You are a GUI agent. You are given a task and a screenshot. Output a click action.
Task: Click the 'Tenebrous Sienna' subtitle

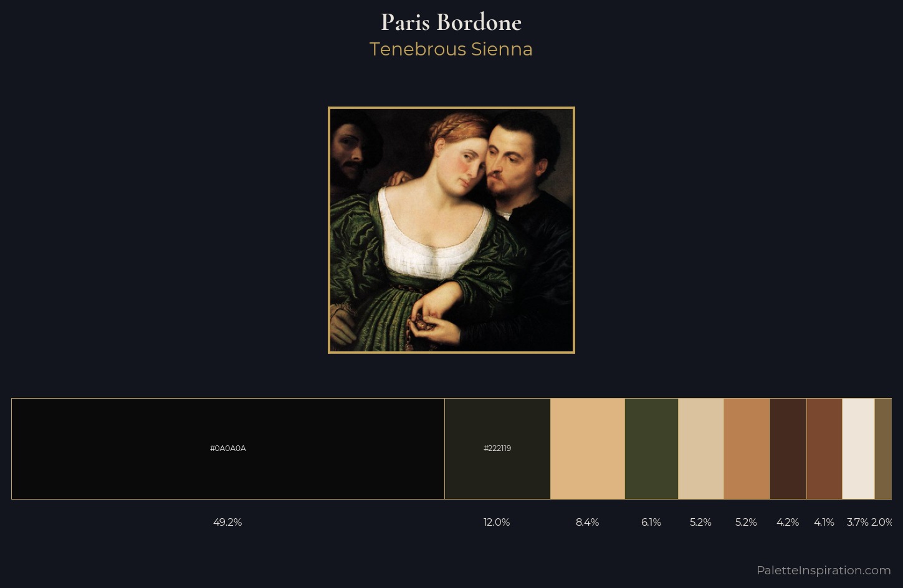point(451,49)
